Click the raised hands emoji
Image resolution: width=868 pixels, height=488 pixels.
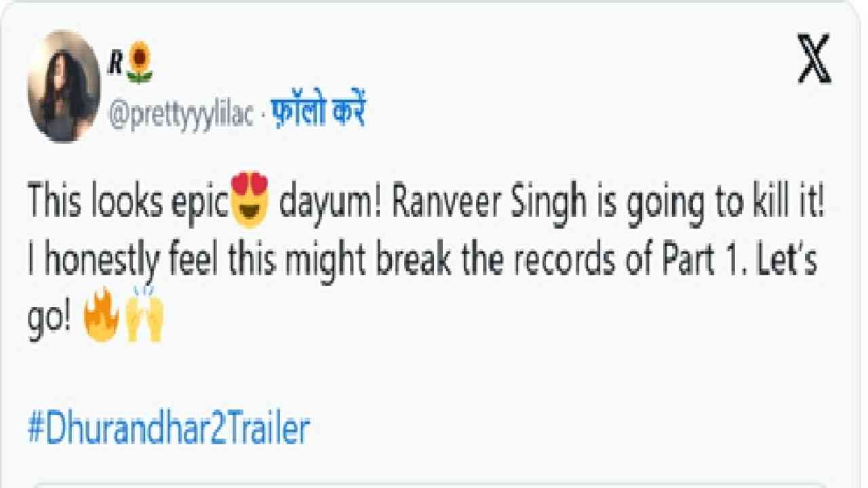(144, 314)
